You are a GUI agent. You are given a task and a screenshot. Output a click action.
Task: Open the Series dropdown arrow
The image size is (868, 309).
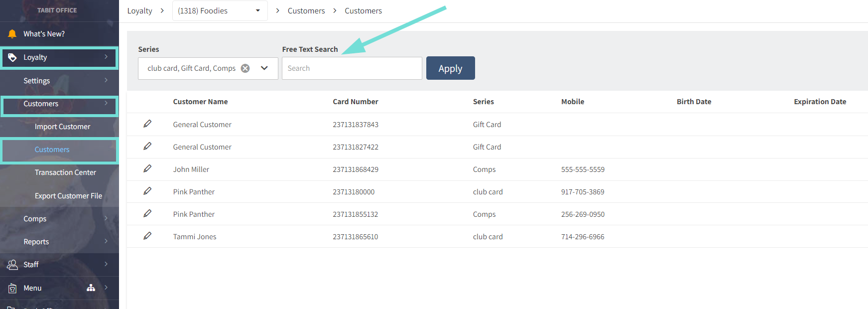(264, 68)
